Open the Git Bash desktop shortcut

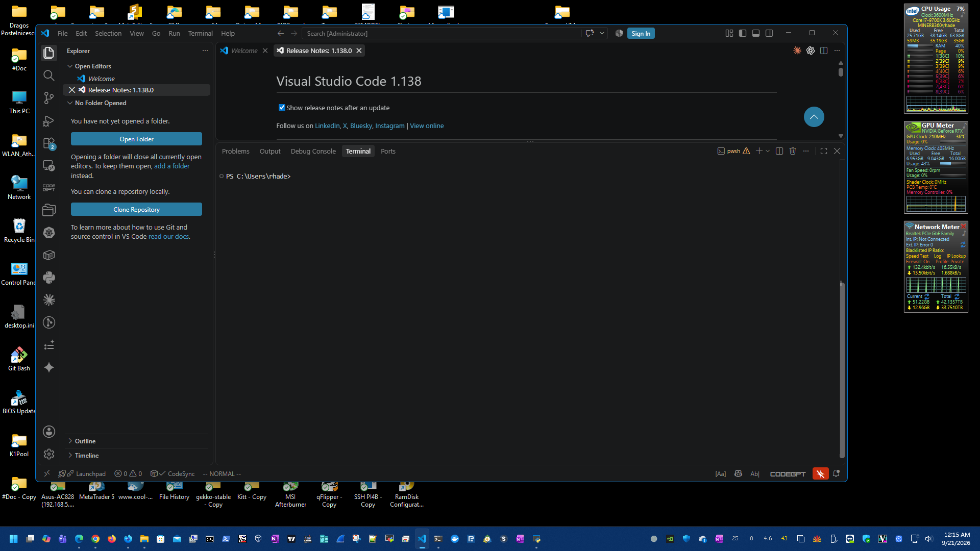pyautogui.click(x=19, y=359)
